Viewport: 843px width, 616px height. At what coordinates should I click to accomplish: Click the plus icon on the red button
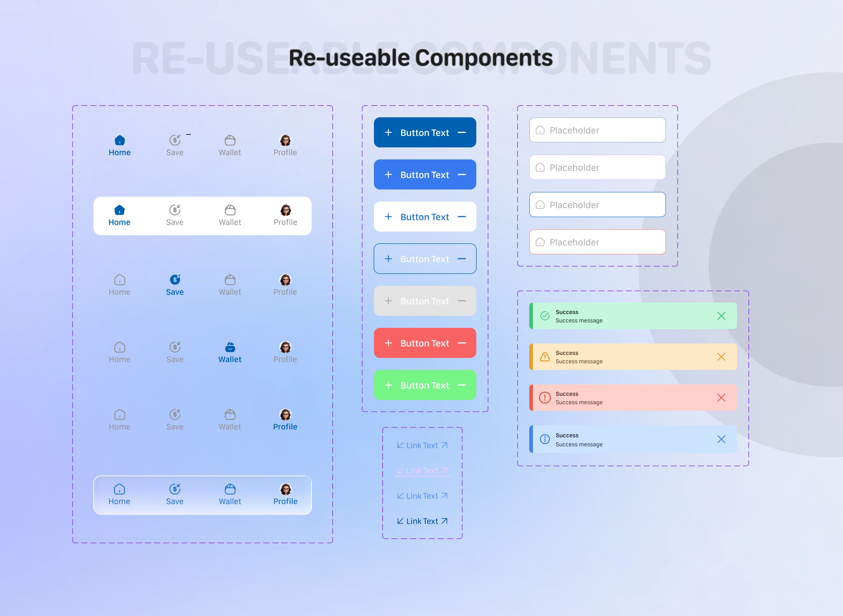pos(388,343)
